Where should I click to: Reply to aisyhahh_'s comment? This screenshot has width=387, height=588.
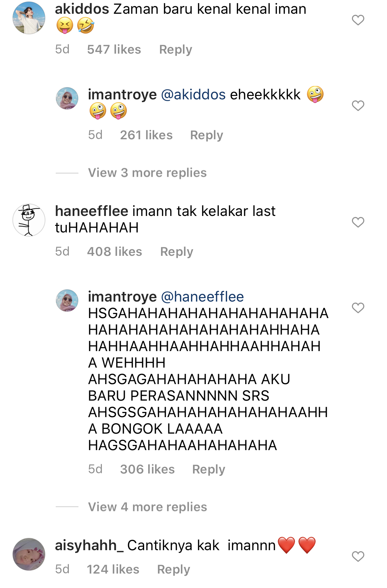[173, 569]
